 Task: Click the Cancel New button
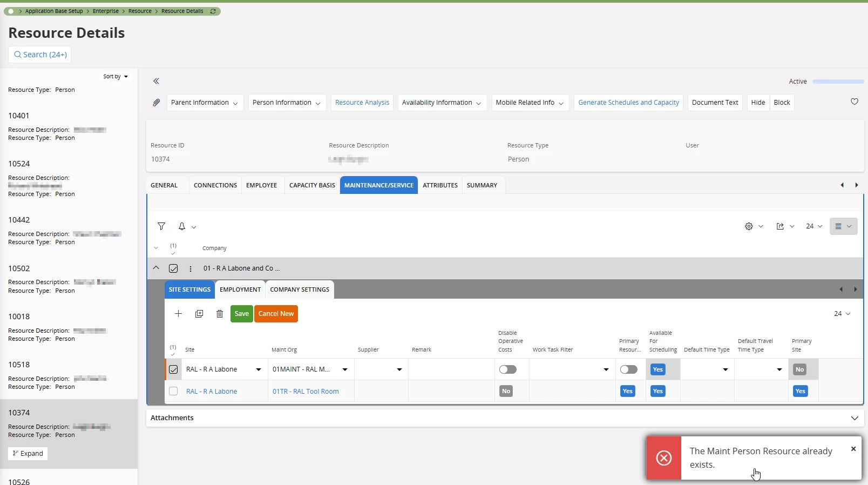point(276,314)
